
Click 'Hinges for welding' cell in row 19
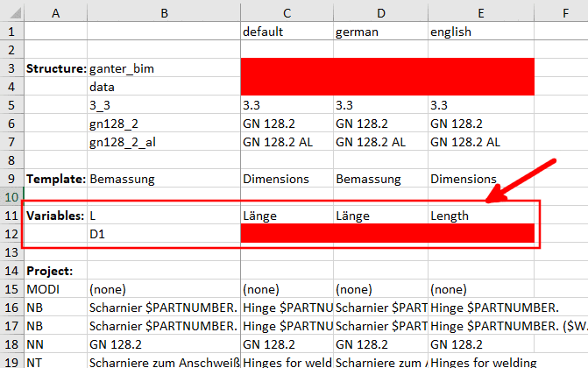click(x=481, y=362)
